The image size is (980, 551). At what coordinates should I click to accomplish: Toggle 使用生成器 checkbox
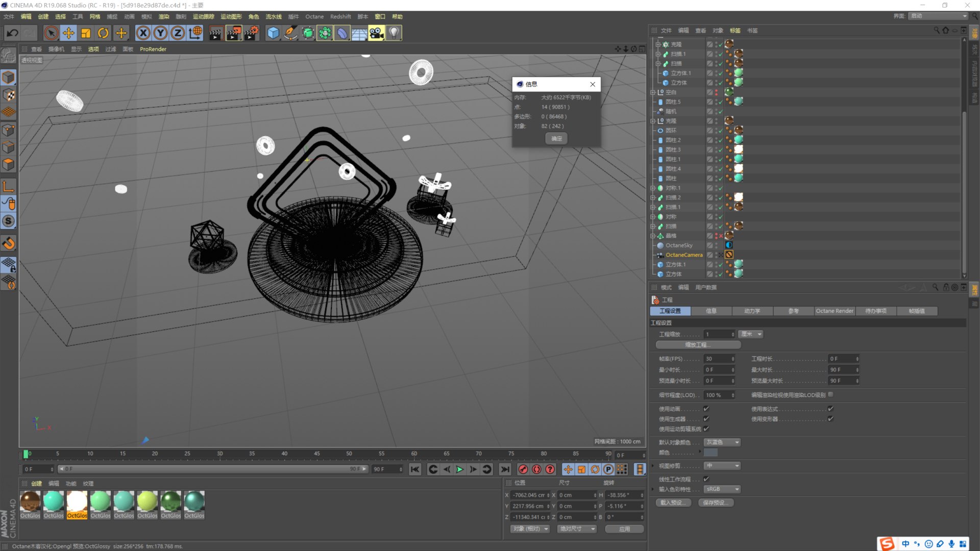[x=706, y=419]
